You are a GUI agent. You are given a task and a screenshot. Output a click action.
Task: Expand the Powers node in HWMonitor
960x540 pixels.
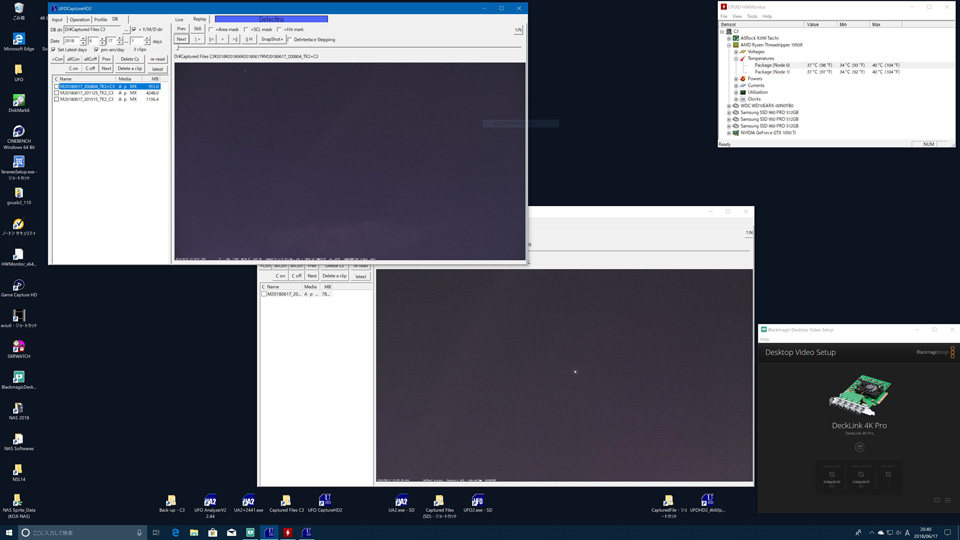pyautogui.click(x=736, y=78)
